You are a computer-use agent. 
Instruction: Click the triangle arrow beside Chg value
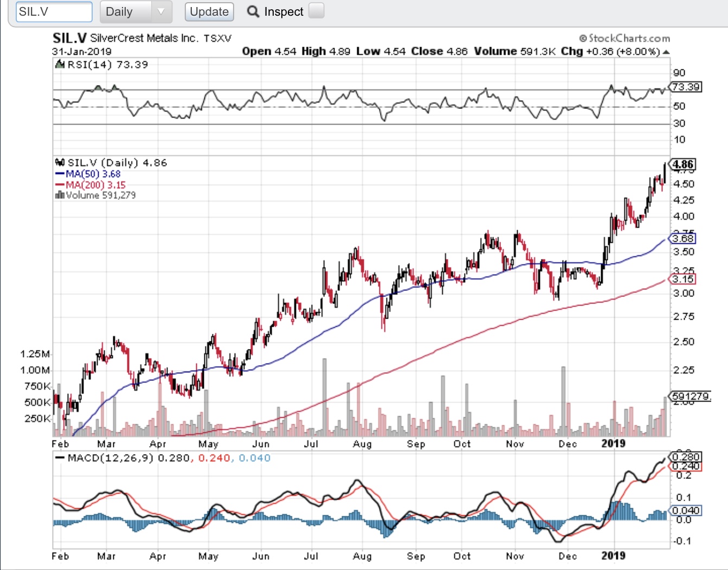[666, 52]
